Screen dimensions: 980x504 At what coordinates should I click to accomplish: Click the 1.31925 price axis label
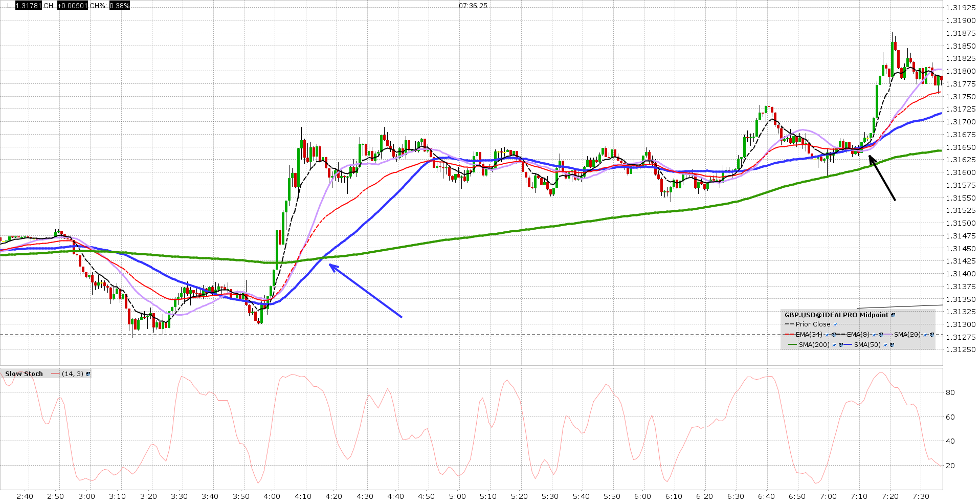961,8
